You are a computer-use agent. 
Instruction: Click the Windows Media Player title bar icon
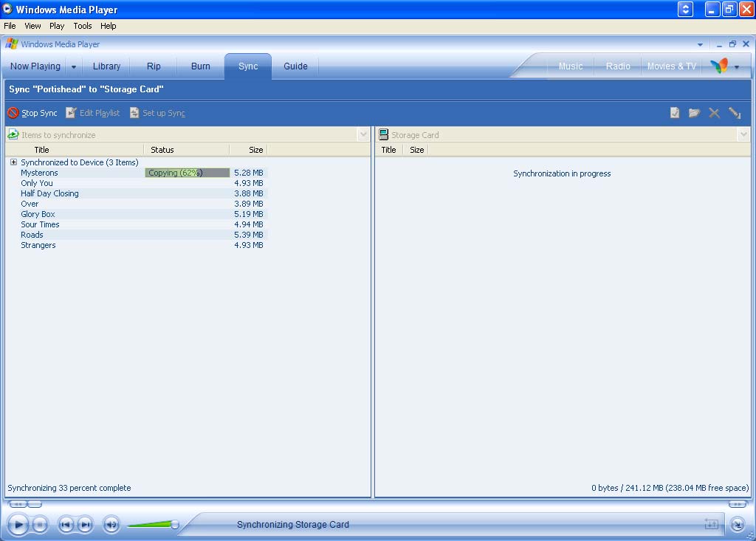click(x=7, y=9)
